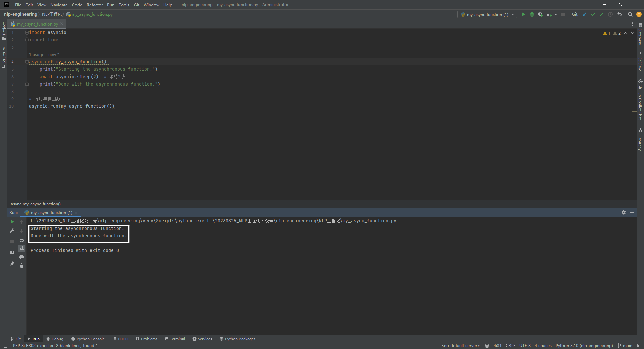Print the console output
Viewport: 644px width, 349px height.
[x=22, y=257]
